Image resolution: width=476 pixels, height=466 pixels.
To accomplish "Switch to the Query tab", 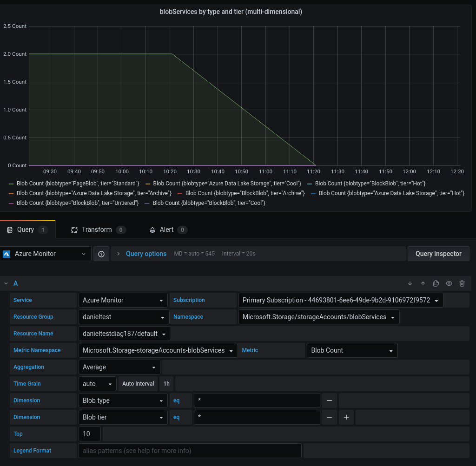I will (x=27, y=230).
